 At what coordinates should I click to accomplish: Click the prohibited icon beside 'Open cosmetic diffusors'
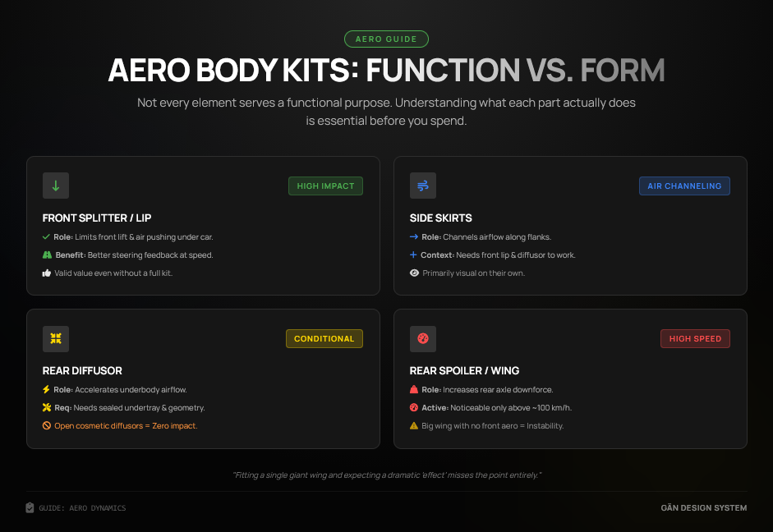tap(47, 426)
